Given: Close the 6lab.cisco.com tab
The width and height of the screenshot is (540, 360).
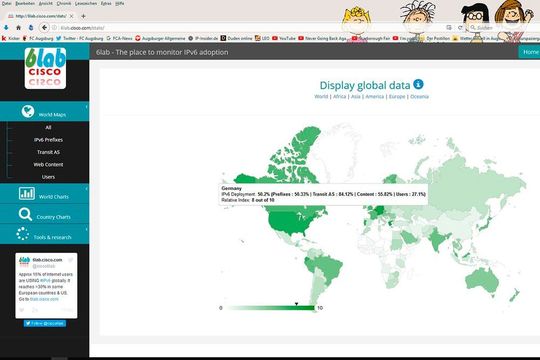Looking at the screenshot, I should pyautogui.click(x=72, y=16).
